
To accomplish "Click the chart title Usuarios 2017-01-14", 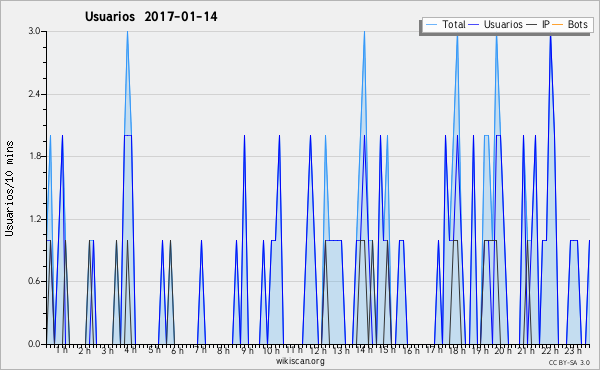I will [151, 17].
